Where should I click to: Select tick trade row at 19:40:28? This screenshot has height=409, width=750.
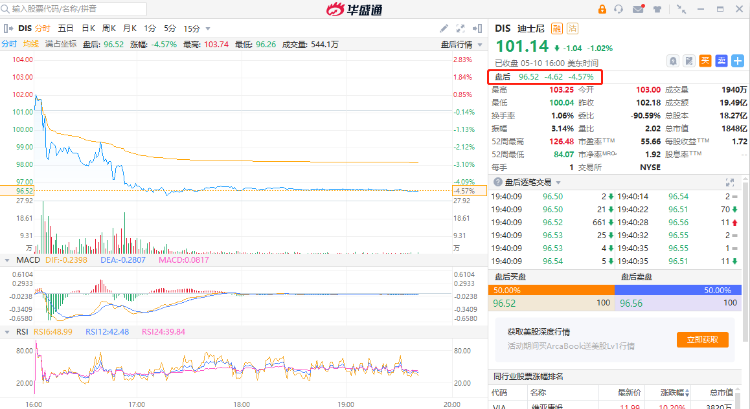[677, 222]
